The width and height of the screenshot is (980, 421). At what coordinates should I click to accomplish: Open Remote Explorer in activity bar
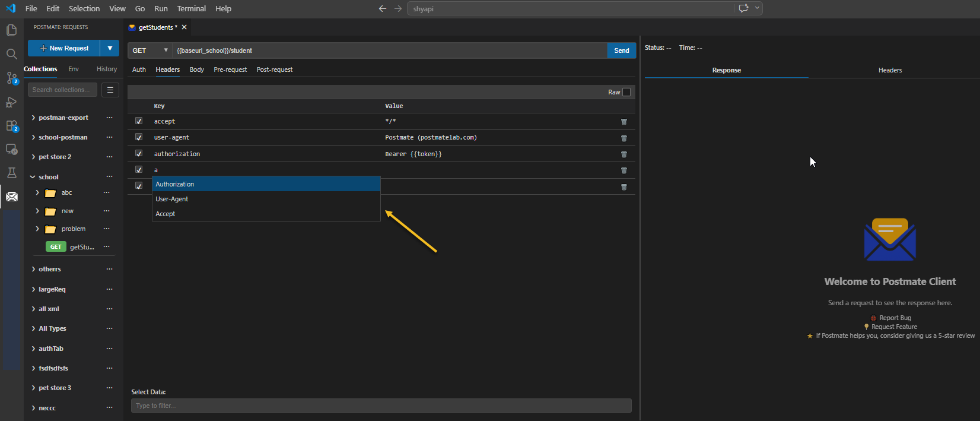(11, 149)
